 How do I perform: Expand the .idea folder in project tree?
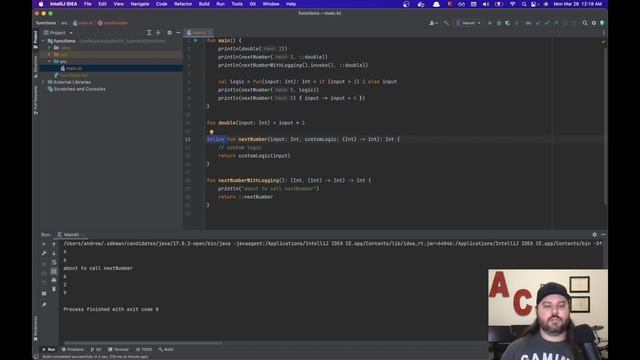[50, 48]
